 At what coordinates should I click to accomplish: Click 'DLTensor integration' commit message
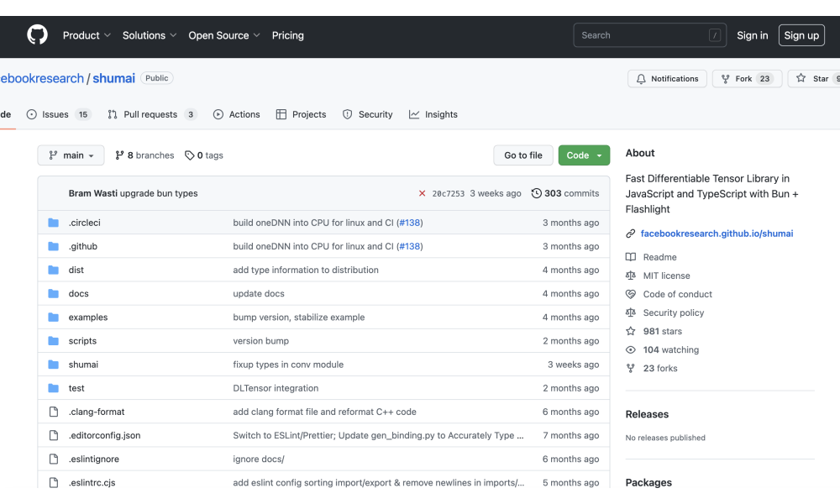point(276,388)
